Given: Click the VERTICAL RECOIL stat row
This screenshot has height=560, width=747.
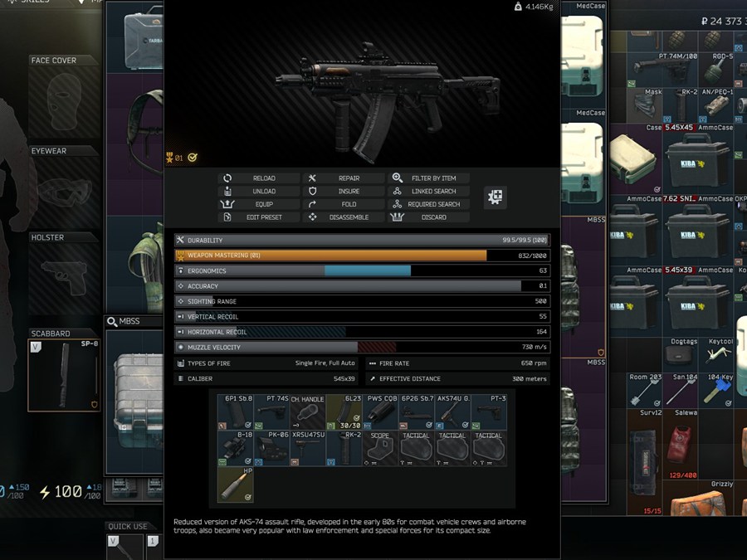Looking at the screenshot, I should pos(363,316).
